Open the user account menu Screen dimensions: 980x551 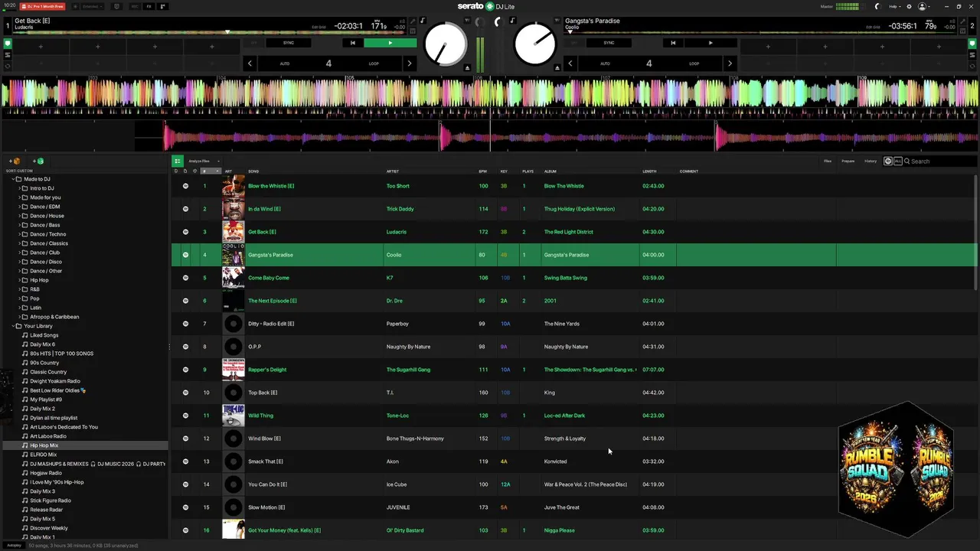point(923,6)
